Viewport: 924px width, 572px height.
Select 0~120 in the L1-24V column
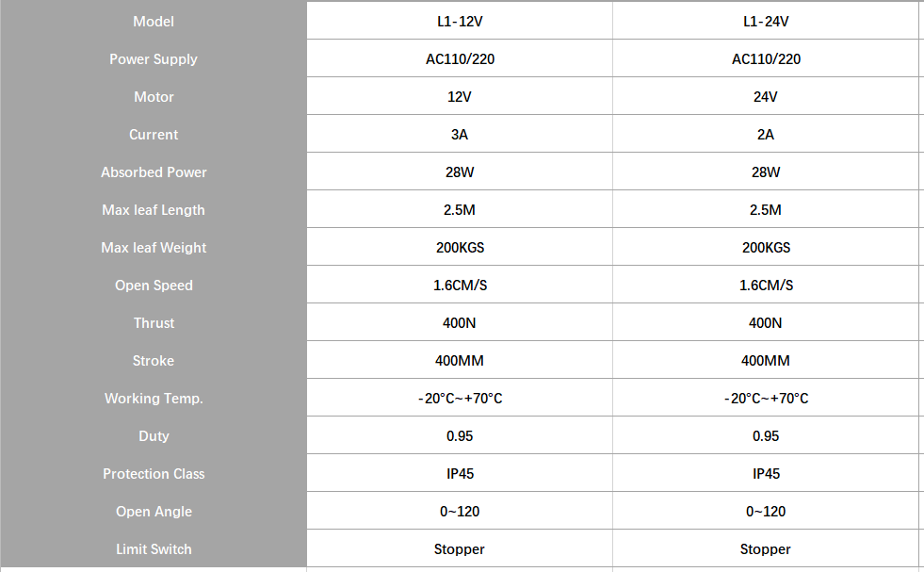click(x=766, y=512)
